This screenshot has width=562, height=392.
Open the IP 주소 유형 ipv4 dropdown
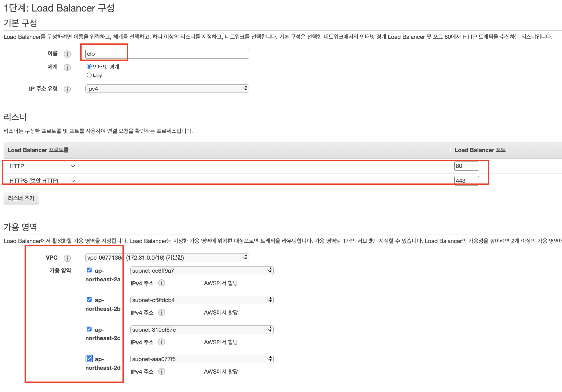(167, 89)
